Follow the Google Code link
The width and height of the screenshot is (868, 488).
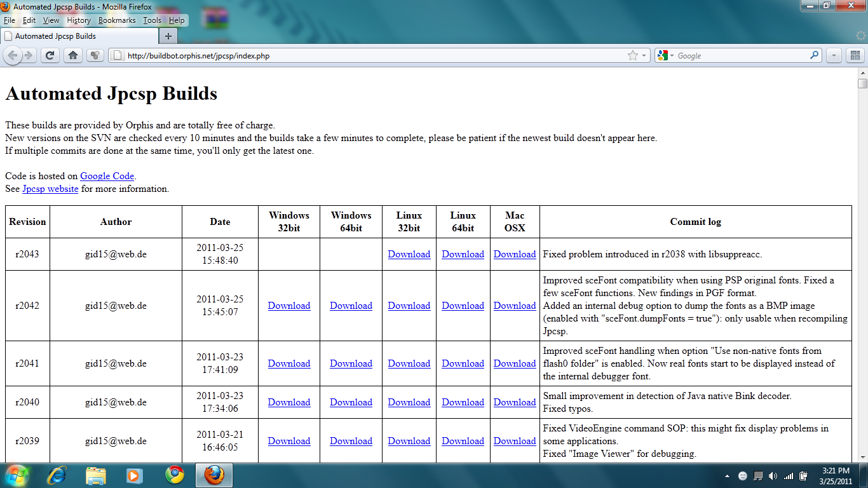click(107, 176)
